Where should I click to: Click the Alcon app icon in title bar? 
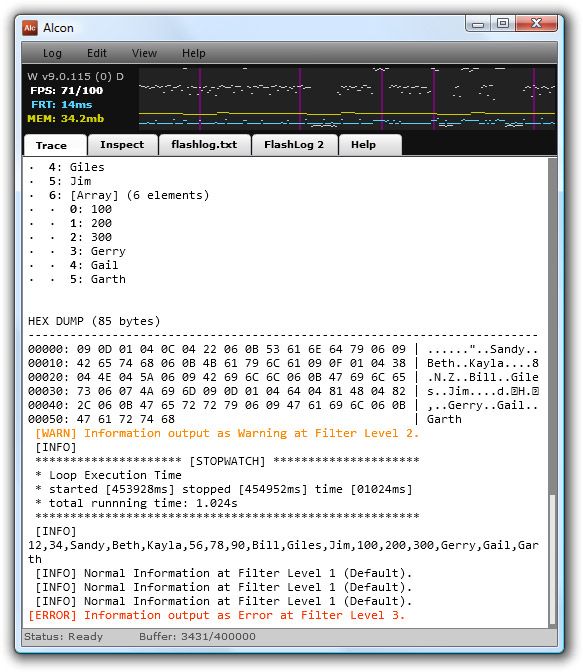(x=30, y=28)
